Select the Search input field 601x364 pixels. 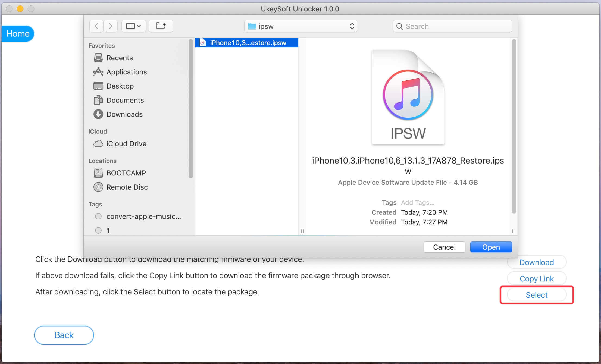pos(454,26)
